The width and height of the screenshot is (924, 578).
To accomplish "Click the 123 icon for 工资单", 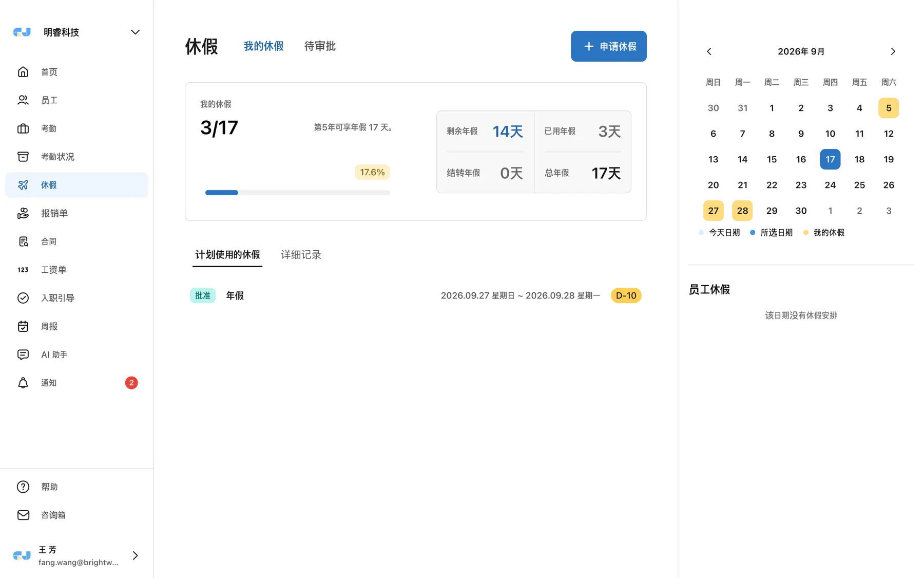I will coord(23,270).
